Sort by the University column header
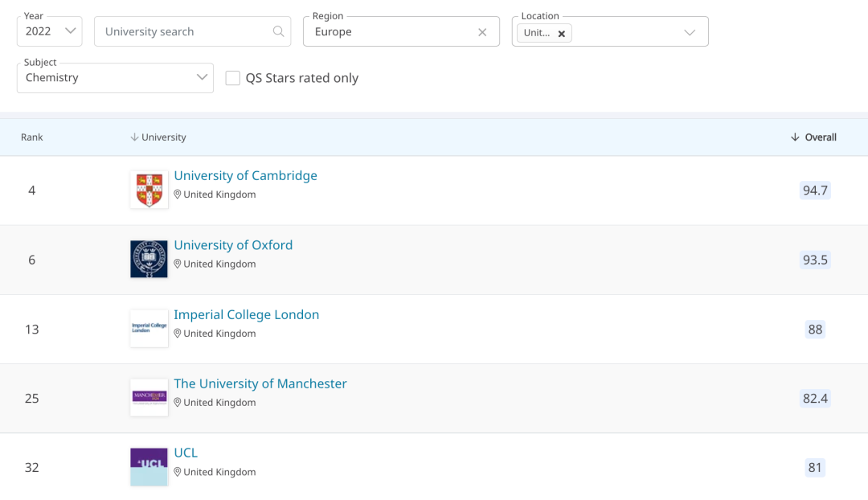Image resolution: width=868 pixels, height=500 pixels. [158, 137]
